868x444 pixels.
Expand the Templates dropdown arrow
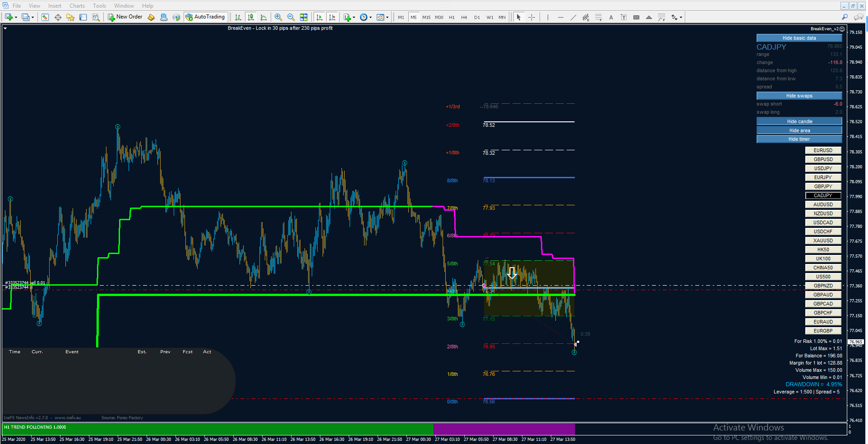pos(388,17)
